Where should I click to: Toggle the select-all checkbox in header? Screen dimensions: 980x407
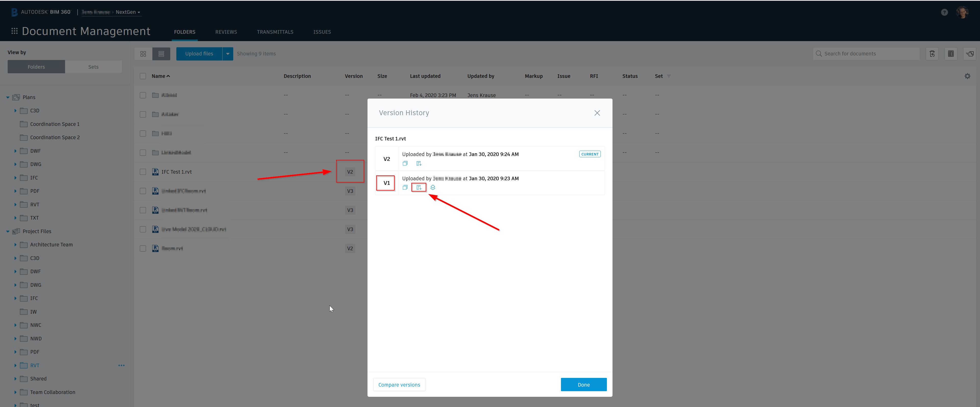[143, 76]
